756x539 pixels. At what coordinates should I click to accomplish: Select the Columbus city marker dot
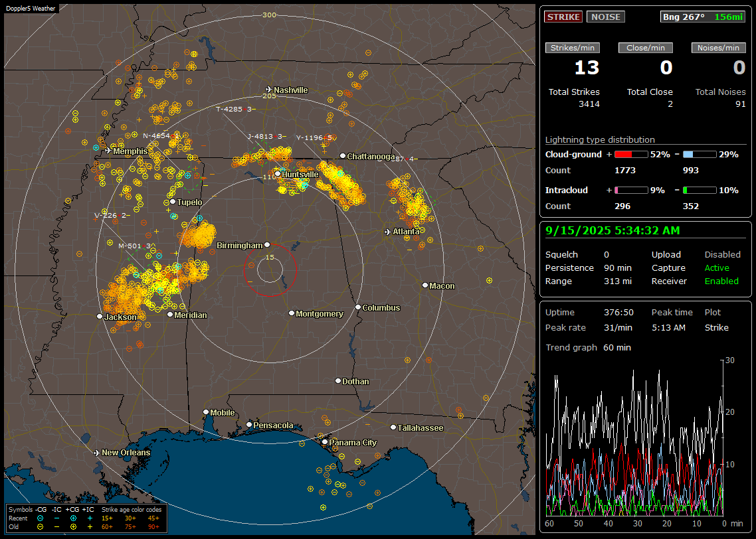358,307
